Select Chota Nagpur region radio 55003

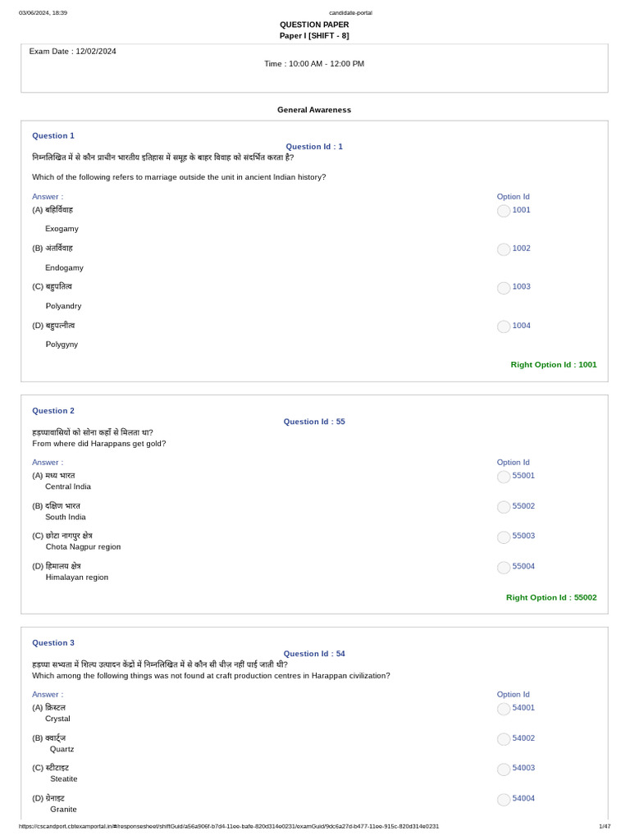[504, 537]
